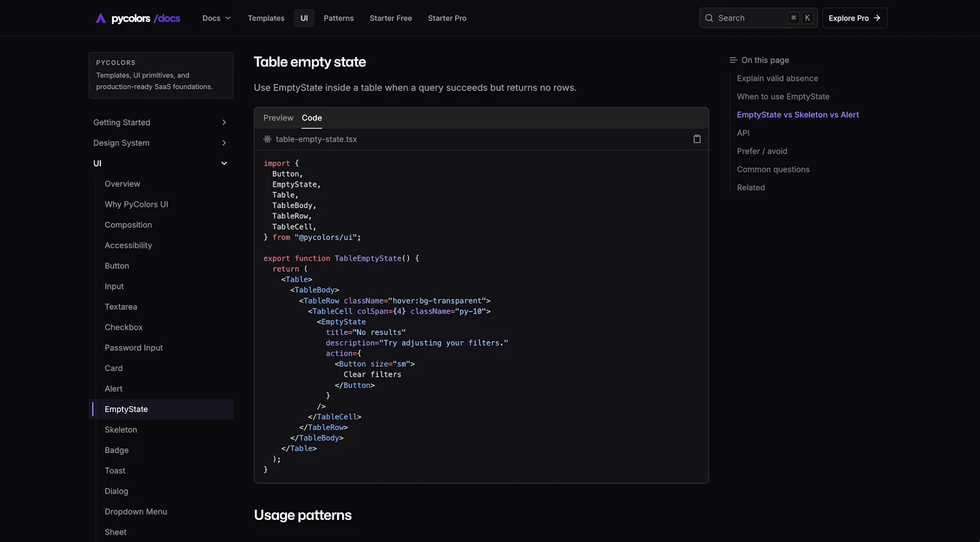Click the "@pycolors/ui" import string

(x=325, y=238)
